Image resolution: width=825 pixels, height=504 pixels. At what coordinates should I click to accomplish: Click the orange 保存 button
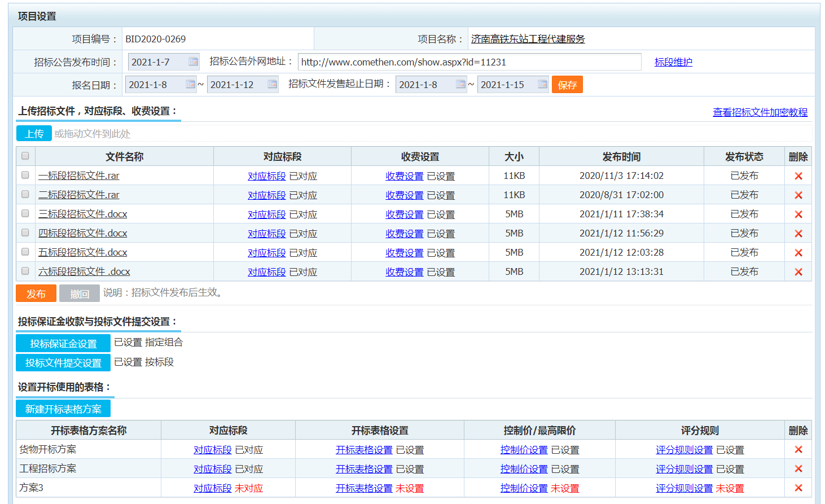[567, 85]
